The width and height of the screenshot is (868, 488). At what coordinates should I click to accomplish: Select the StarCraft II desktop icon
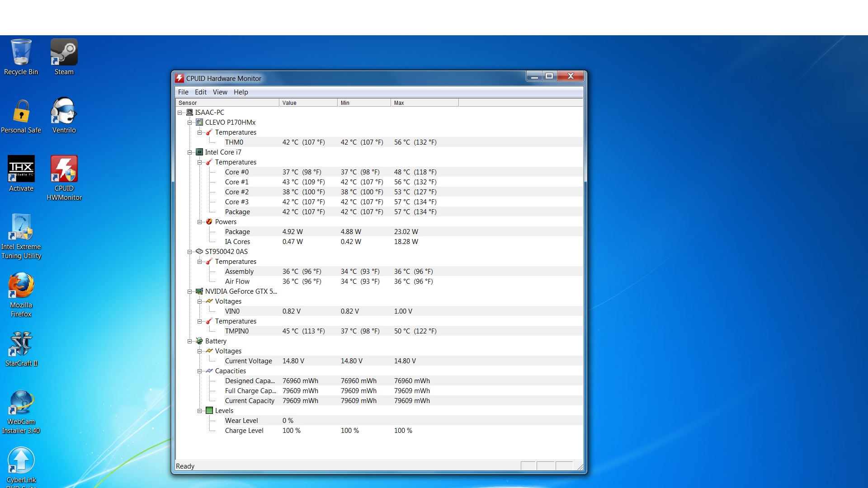(21, 349)
